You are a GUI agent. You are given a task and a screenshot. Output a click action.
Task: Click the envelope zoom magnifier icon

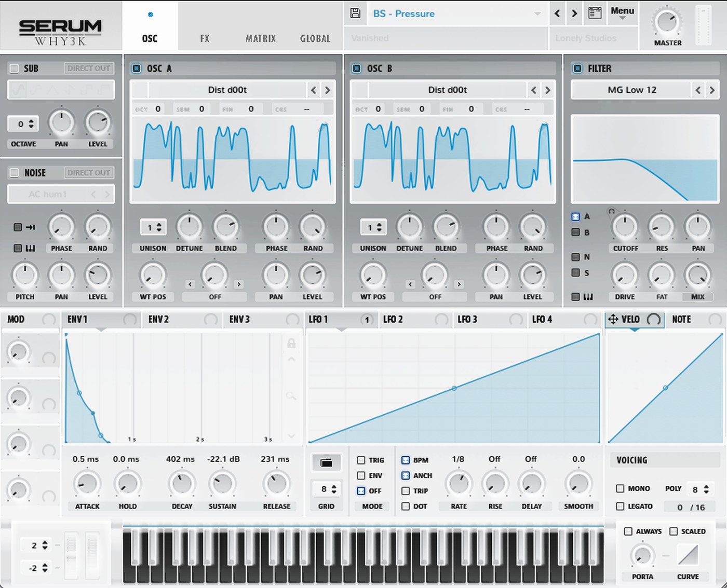click(291, 396)
